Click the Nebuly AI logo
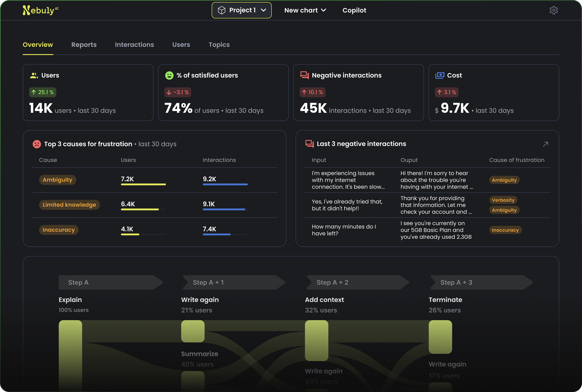Image resolution: width=582 pixels, height=392 pixels. (40, 10)
